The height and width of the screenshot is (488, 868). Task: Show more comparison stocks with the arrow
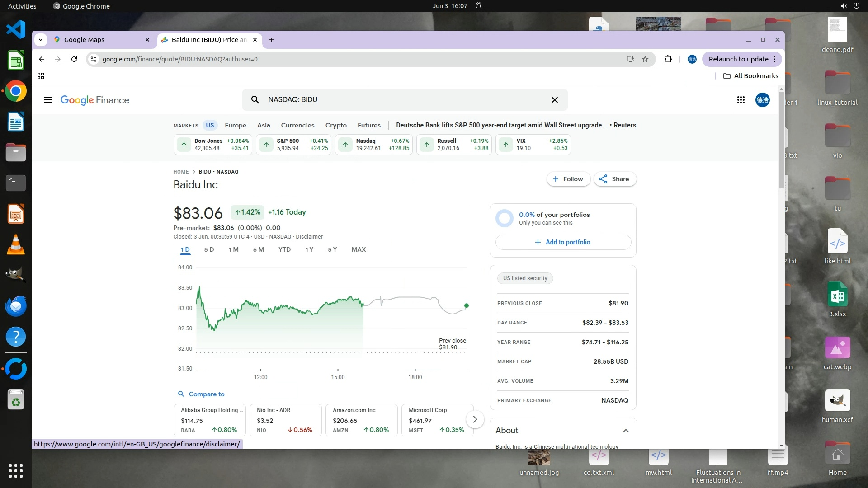pos(475,419)
